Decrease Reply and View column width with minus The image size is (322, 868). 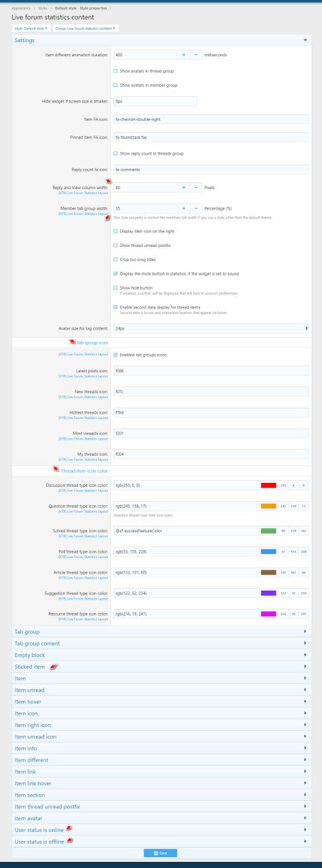click(x=196, y=187)
